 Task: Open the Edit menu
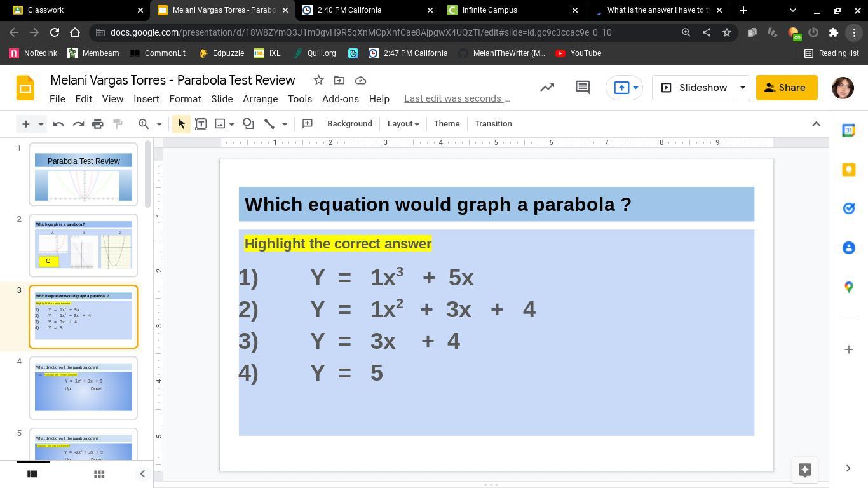click(83, 99)
